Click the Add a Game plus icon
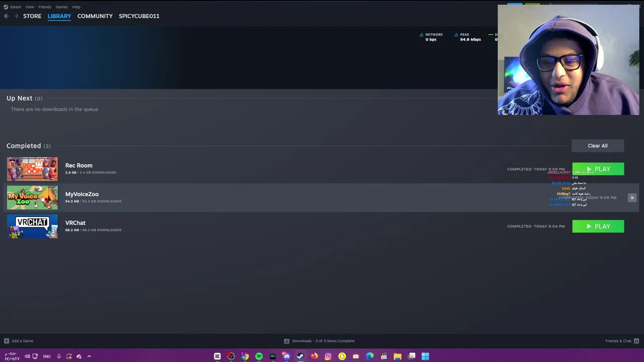The image size is (644, 362). pyautogui.click(x=7, y=341)
